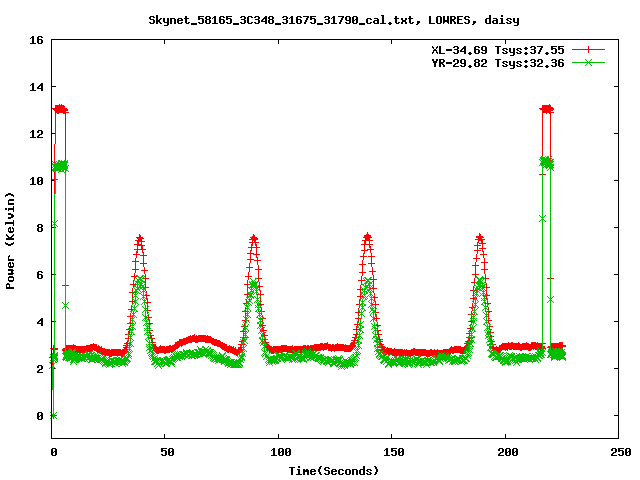Click the red XL legend line sample
Screen dimensions: 640x480
[x=588, y=50]
